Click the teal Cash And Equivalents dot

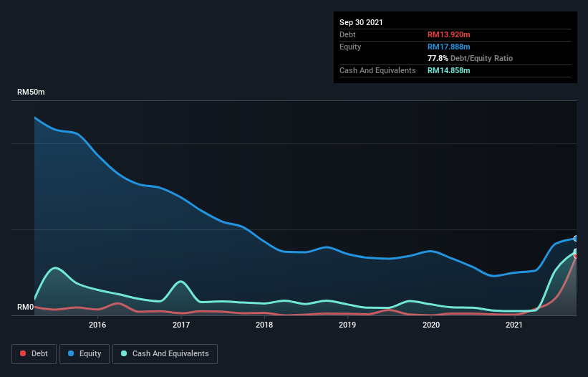(124, 353)
